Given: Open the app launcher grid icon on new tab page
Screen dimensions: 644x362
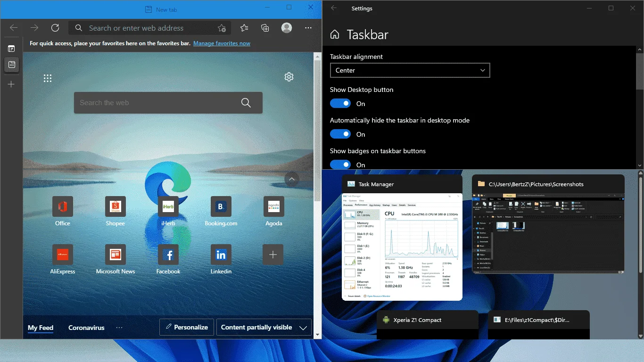Looking at the screenshot, I should 48,78.
